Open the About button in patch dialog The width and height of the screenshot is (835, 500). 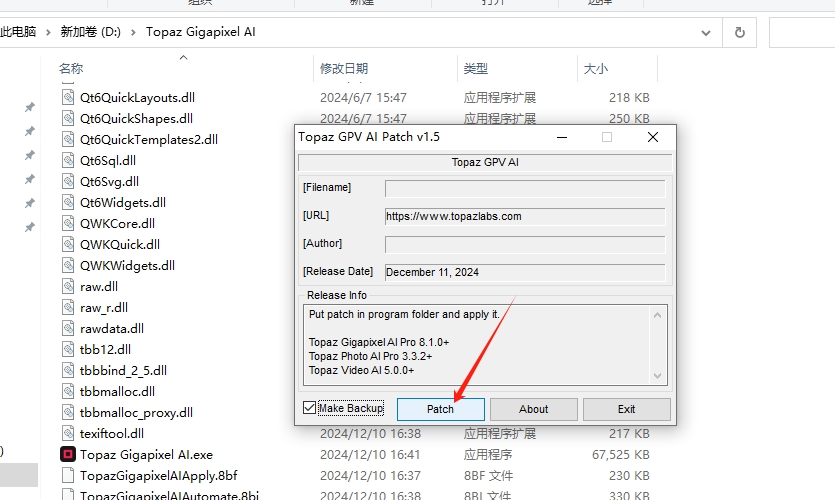(x=533, y=409)
